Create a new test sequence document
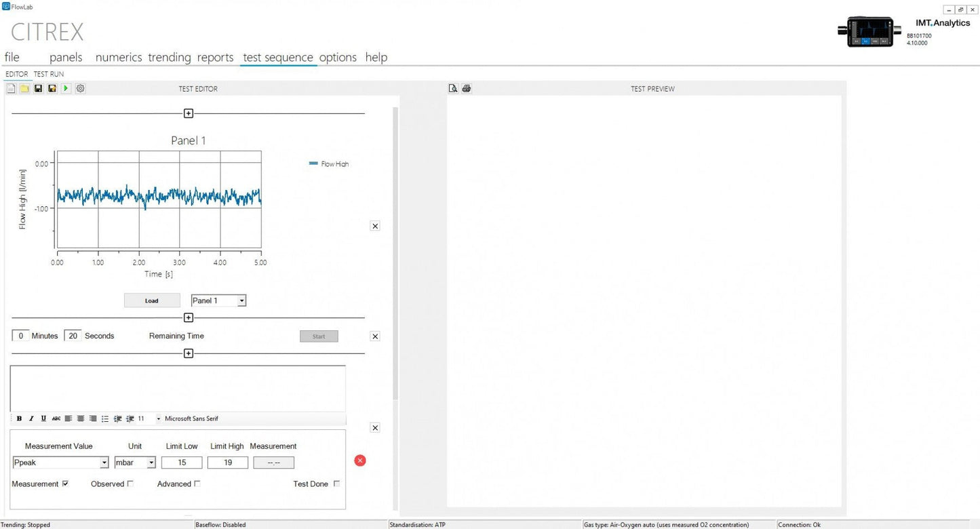Image resolution: width=980 pixels, height=529 pixels. (x=11, y=88)
